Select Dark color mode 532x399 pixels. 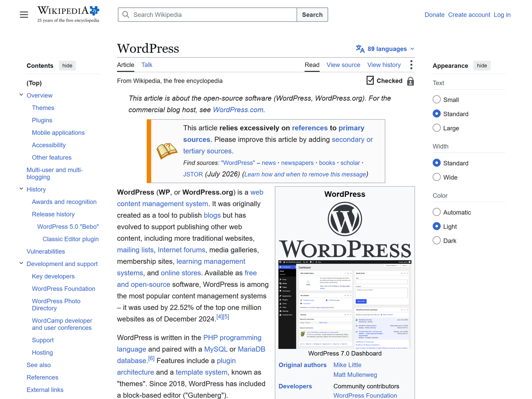[437, 240]
